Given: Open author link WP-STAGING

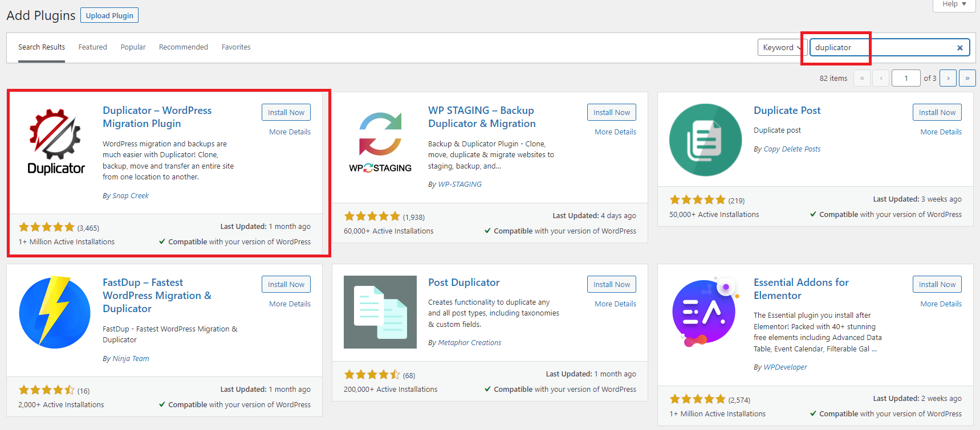Looking at the screenshot, I should pyautogui.click(x=460, y=185).
